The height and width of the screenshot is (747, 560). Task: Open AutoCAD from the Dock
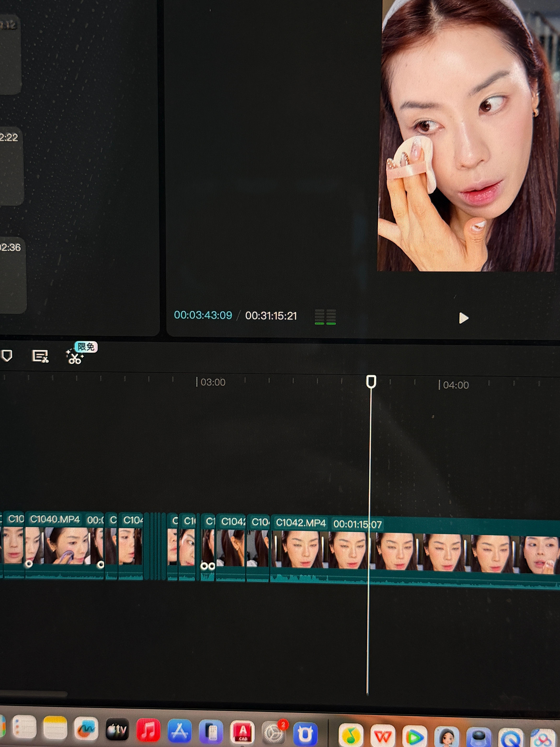(x=242, y=732)
